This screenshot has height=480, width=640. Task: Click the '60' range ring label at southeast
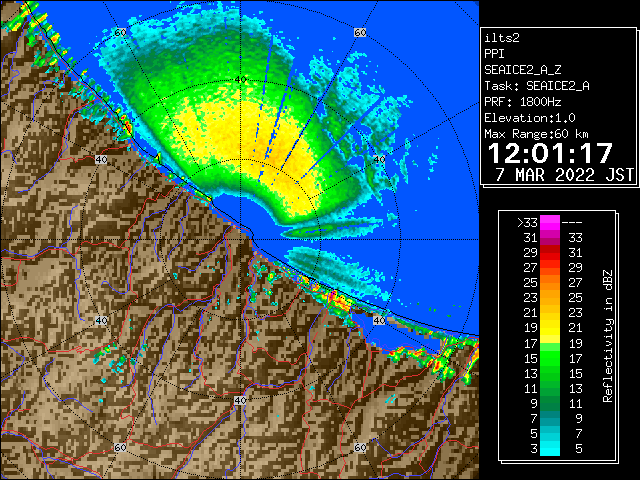360,447
